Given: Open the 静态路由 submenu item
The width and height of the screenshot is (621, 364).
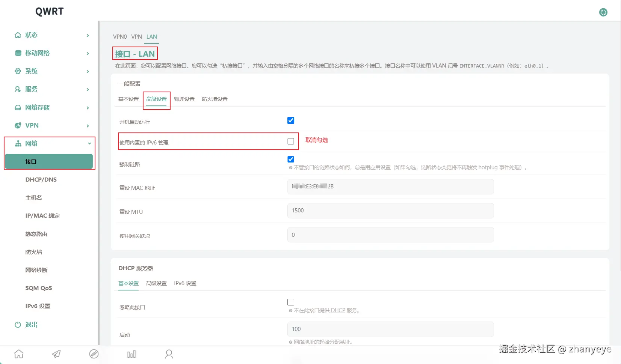Looking at the screenshot, I should click(x=36, y=234).
